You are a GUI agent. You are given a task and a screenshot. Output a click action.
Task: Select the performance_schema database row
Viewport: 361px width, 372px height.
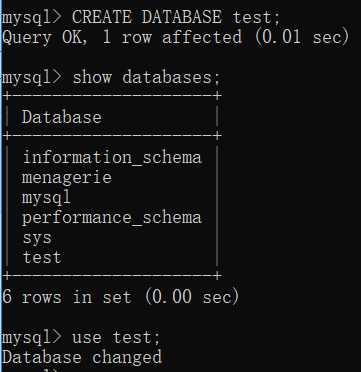(x=112, y=218)
